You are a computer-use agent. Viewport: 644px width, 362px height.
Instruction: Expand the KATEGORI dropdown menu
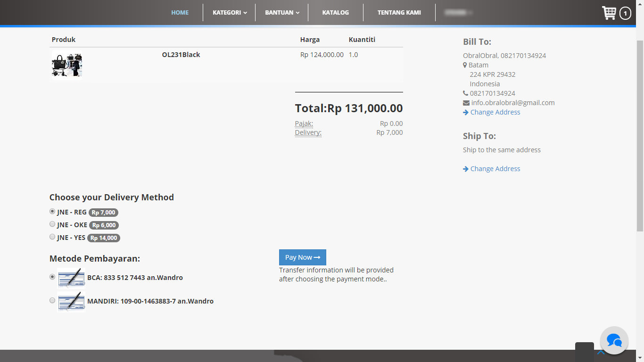point(229,13)
